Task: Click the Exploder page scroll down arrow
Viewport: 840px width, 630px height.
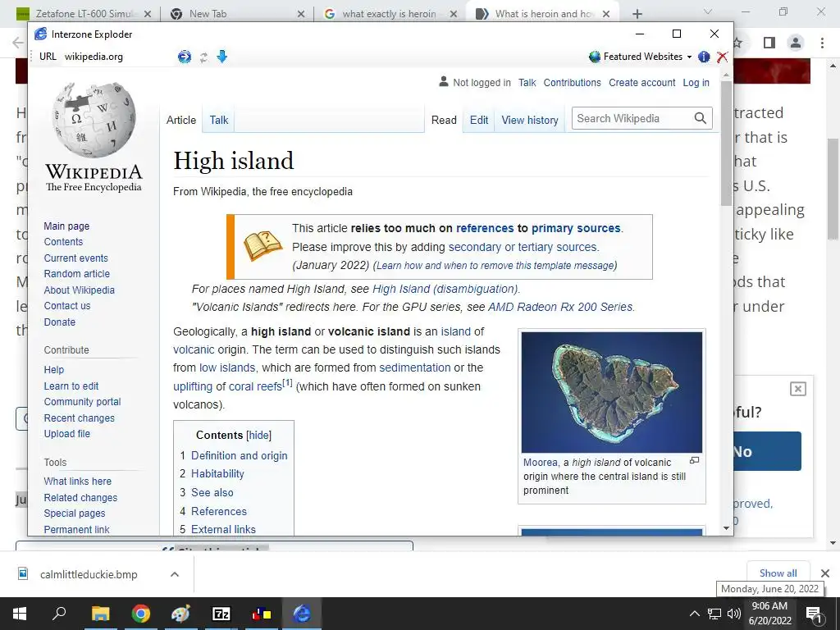Action: 727,528
